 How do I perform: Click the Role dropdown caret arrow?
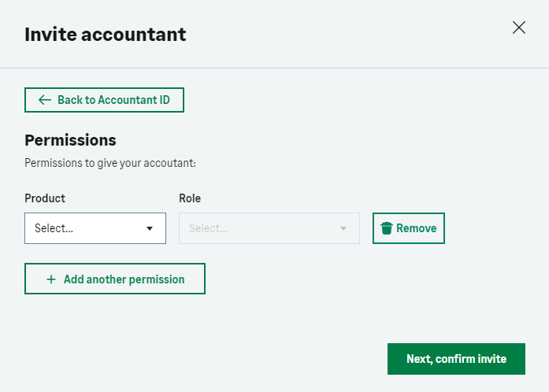point(343,229)
